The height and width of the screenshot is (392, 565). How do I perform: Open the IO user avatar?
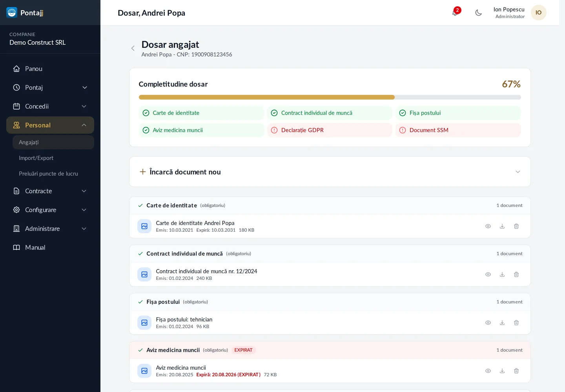(x=538, y=13)
